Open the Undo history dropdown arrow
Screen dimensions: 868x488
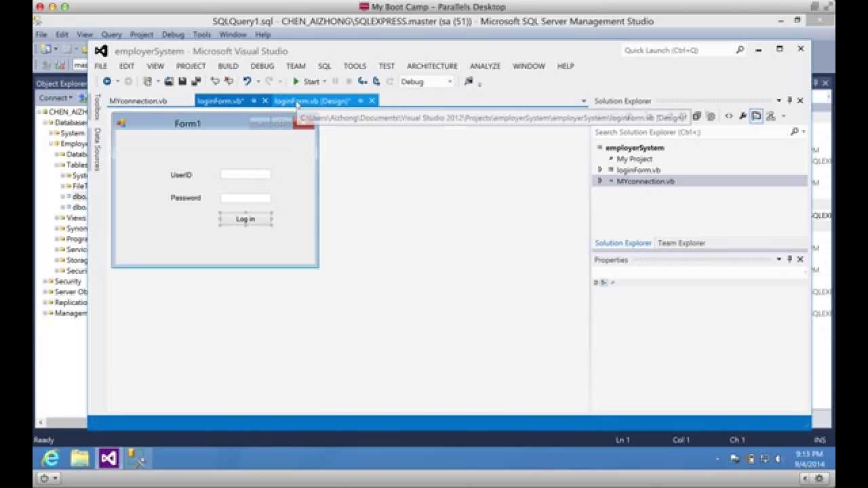[258, 81]
